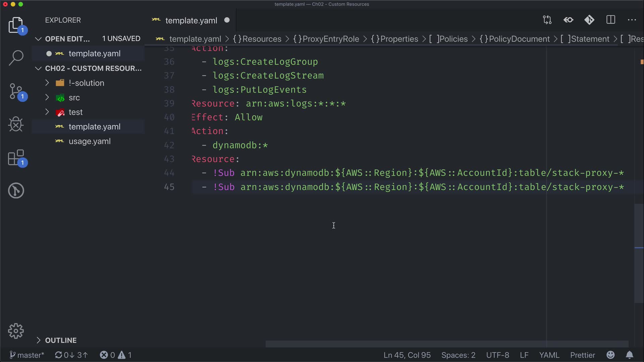The height and width of the screenshot is (362, 644).
Task: Expand the !-solution folder
Action: click(x=86, y=83)
